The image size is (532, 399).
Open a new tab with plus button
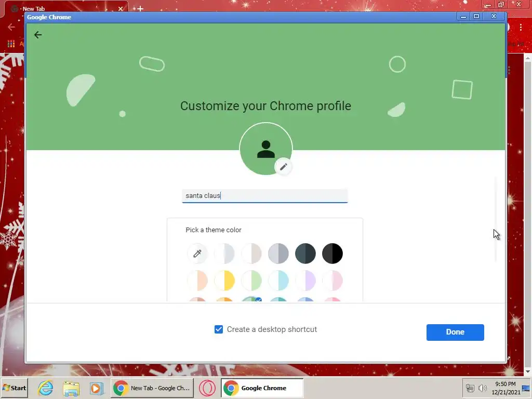(x=140, y=8)
